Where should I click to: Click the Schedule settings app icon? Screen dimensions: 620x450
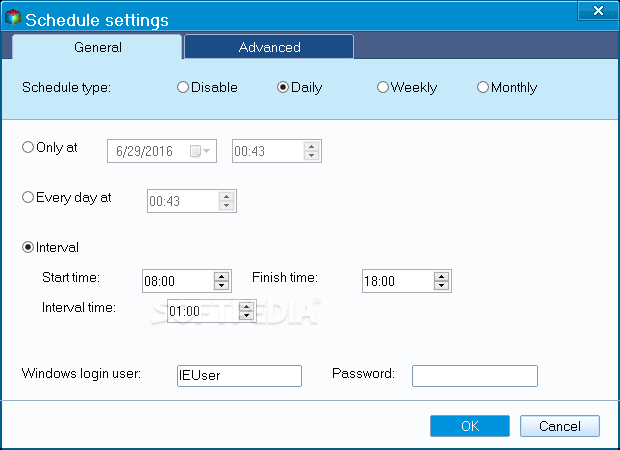[13, 17]
